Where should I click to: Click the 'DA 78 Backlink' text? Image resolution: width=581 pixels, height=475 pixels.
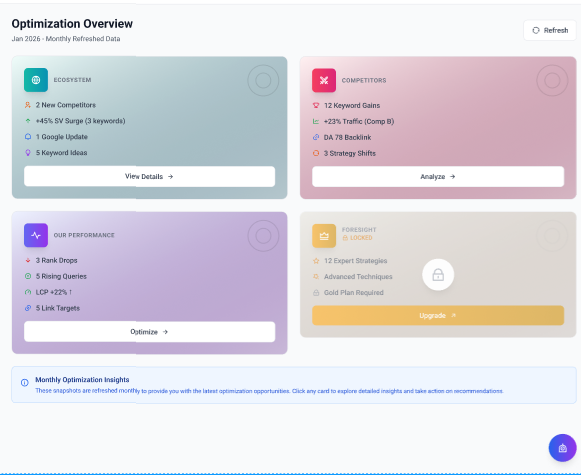(347, 137)
